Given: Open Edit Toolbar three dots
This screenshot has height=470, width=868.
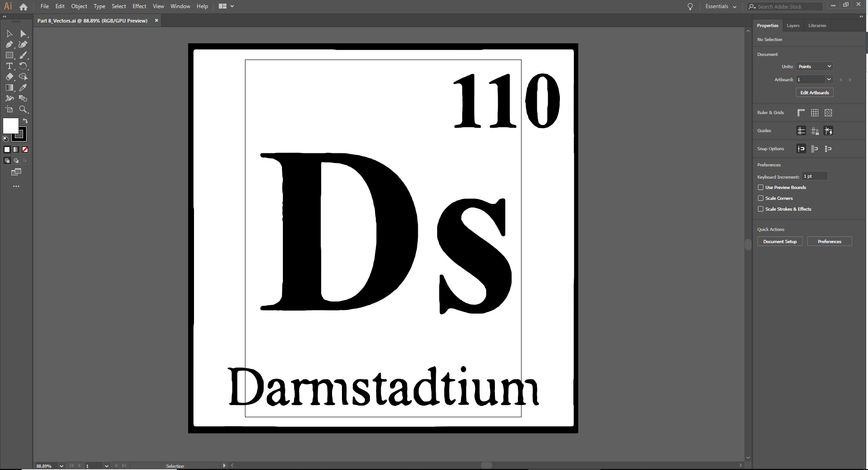Looking at the screenshot, I should [16, 186].
